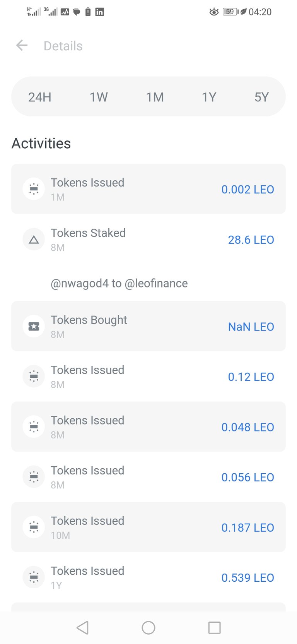297x644 pixels.
Task: Open the NaN LEO bought amount
Action: point(251,327)
